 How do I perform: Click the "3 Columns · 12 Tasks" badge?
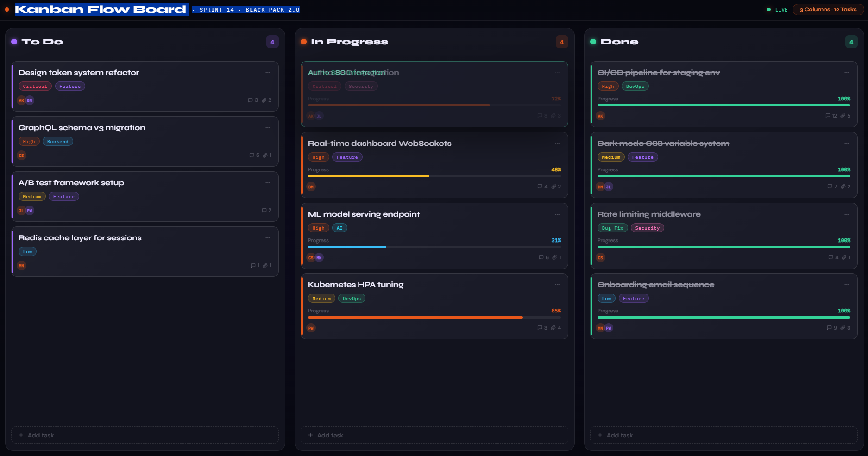[828, 9]
